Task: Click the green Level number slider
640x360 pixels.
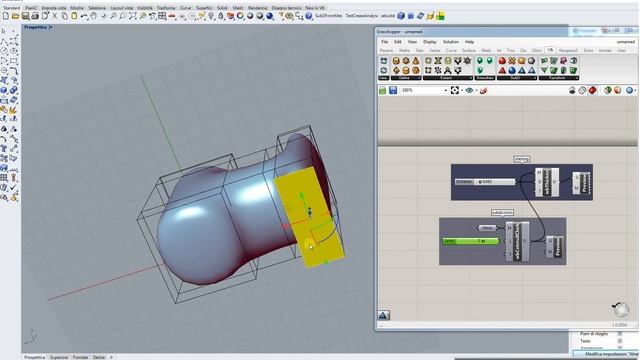Action: click(471, 241)
